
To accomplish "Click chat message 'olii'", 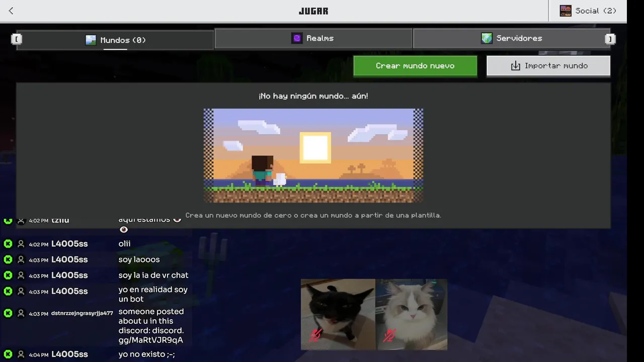I will coord(124,244).
